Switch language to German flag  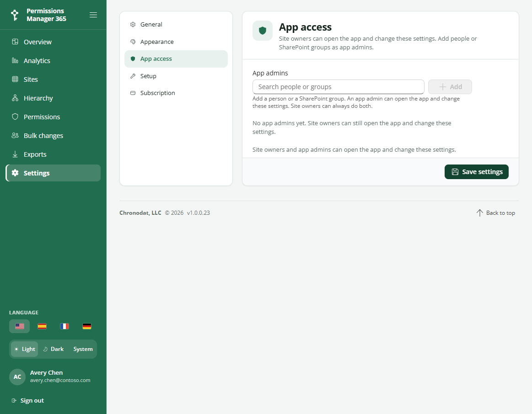87,326
